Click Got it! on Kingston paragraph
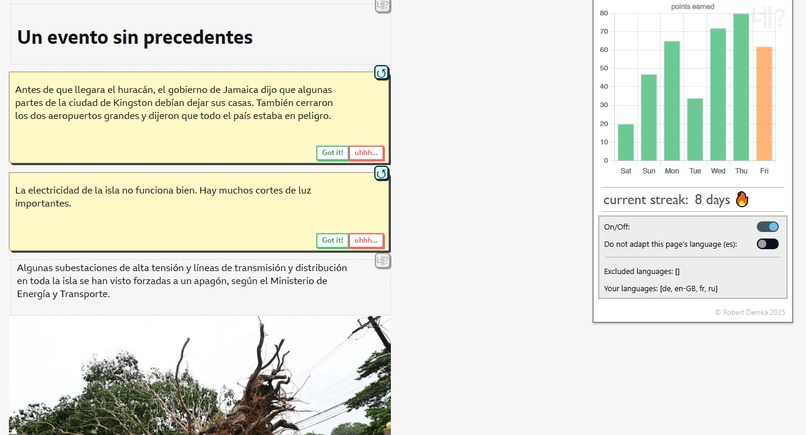The width and height of the screenshot is (806, 435). [333, 153]
